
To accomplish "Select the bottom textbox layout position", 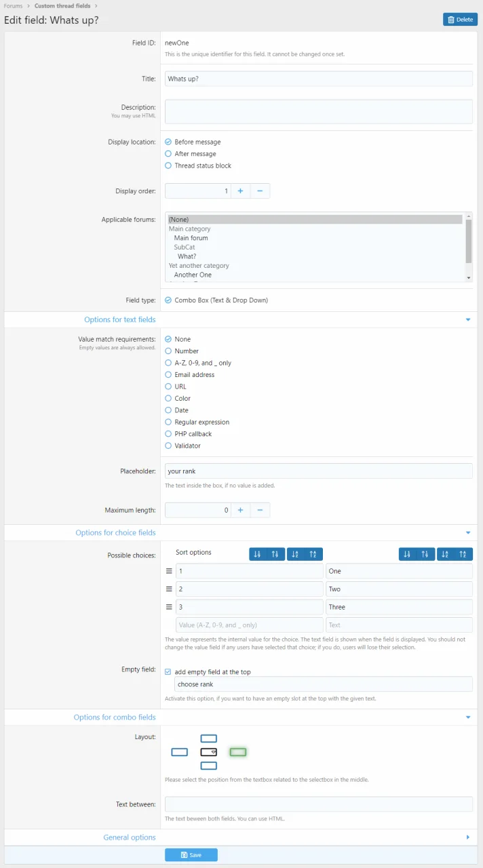I will 209,766.
